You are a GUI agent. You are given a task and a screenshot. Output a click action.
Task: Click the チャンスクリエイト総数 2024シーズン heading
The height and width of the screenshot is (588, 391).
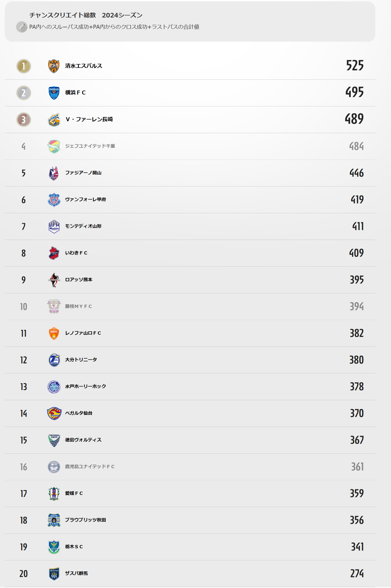coord(86,15)
